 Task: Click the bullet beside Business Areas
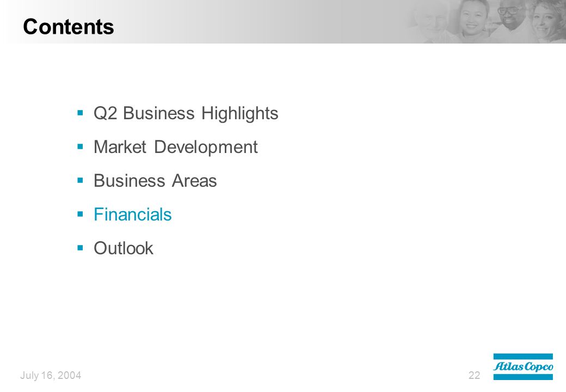click(80, 180)
